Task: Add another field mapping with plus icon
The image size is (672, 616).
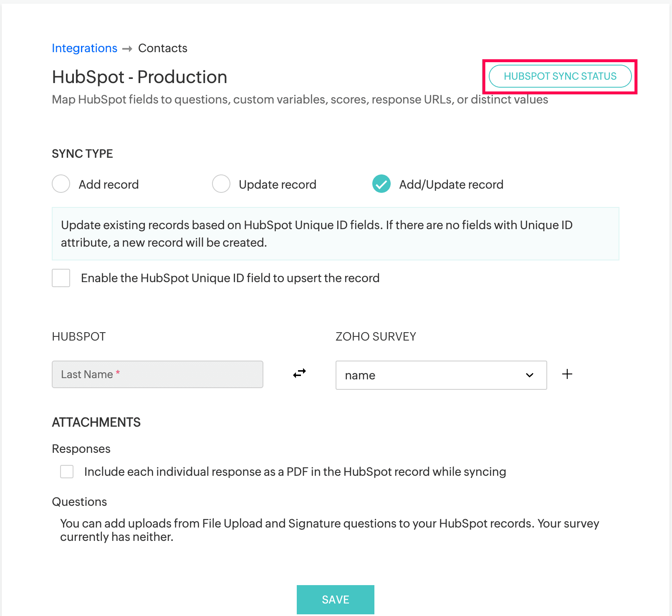Action: 567,374
